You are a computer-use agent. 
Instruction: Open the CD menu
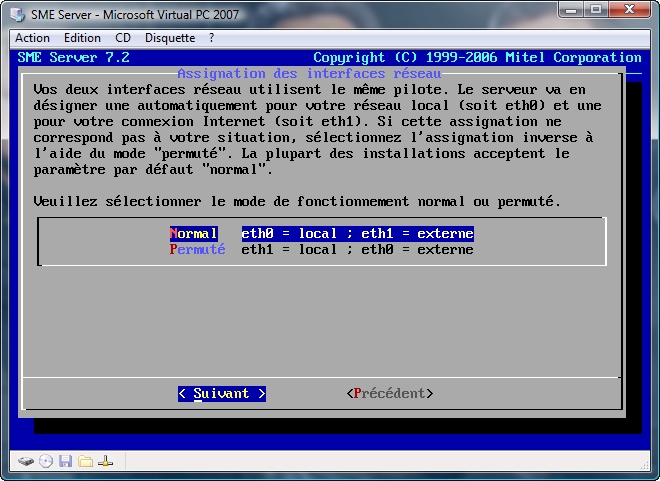[x=123, y=38]
